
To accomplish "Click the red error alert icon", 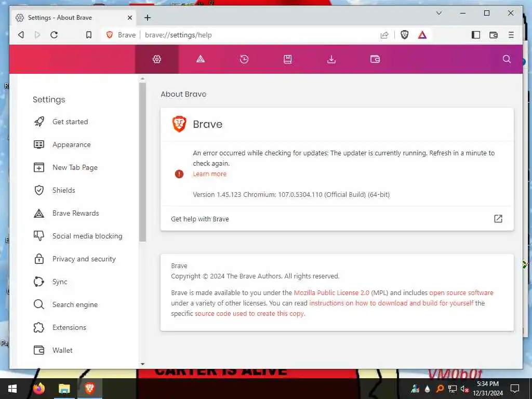I will pyautogui.click(x=179, y=174).
